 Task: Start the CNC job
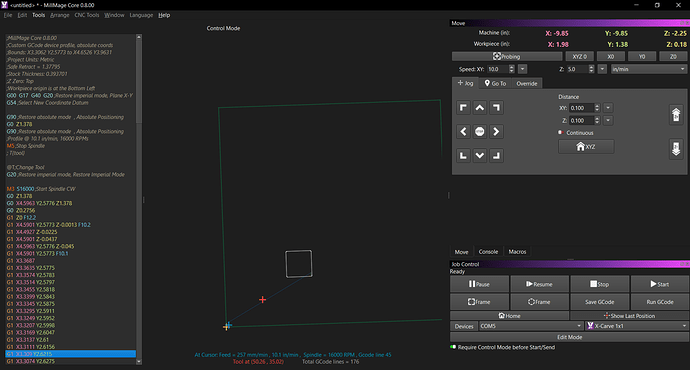click(660, 284)
